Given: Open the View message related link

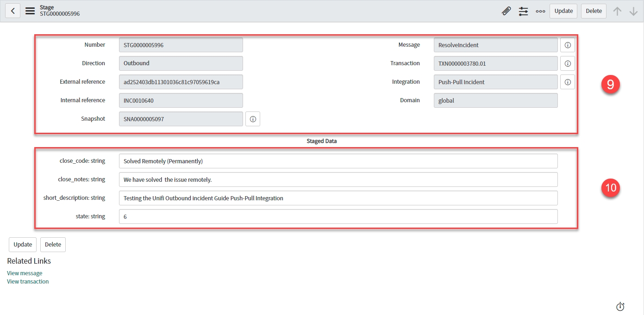Looking at the screenshot, I should [25, 273].
